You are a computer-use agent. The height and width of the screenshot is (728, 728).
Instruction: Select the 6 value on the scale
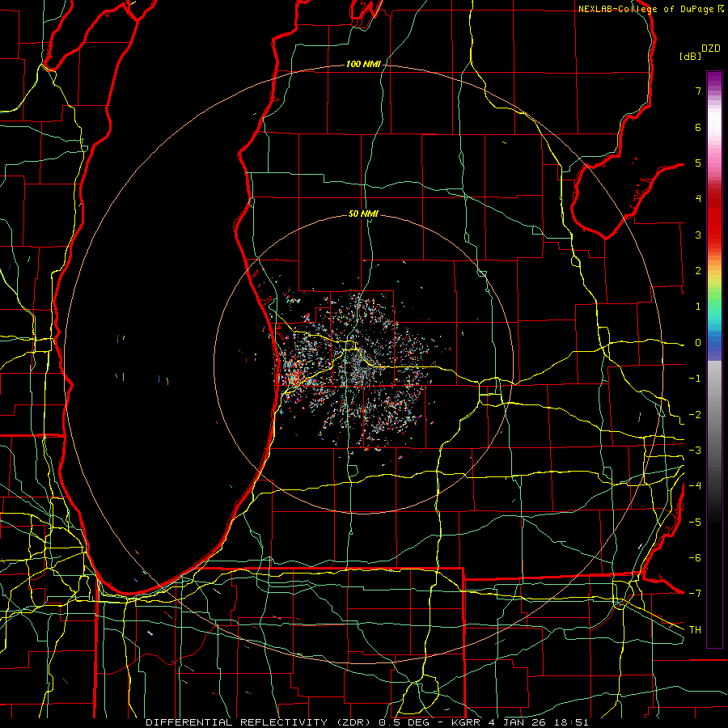(698, 127)
